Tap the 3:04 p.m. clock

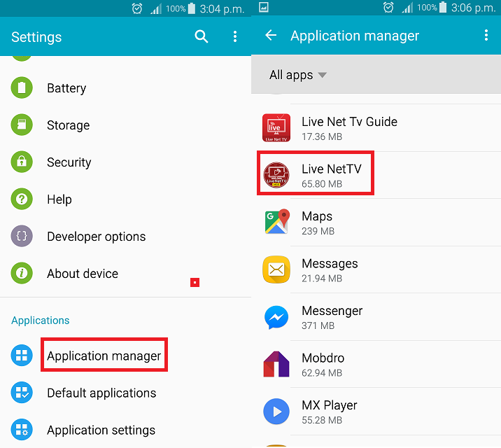point(222,9)
